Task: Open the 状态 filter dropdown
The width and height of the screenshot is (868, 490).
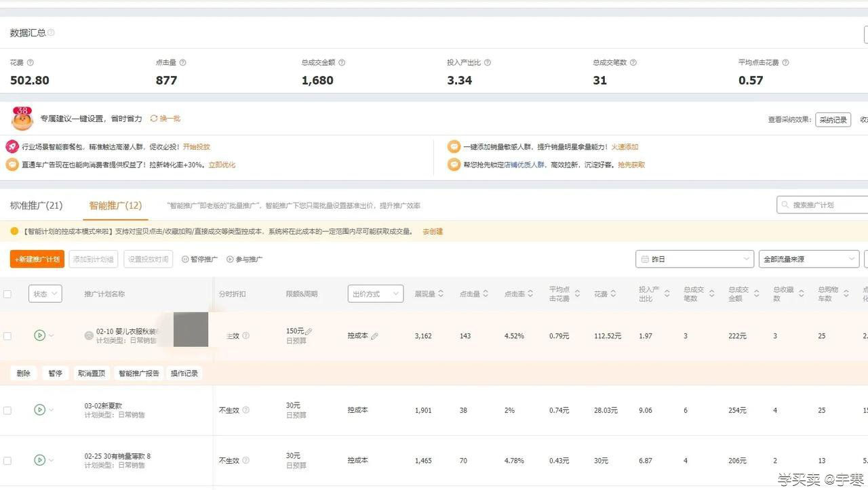Action: (45, 294)
